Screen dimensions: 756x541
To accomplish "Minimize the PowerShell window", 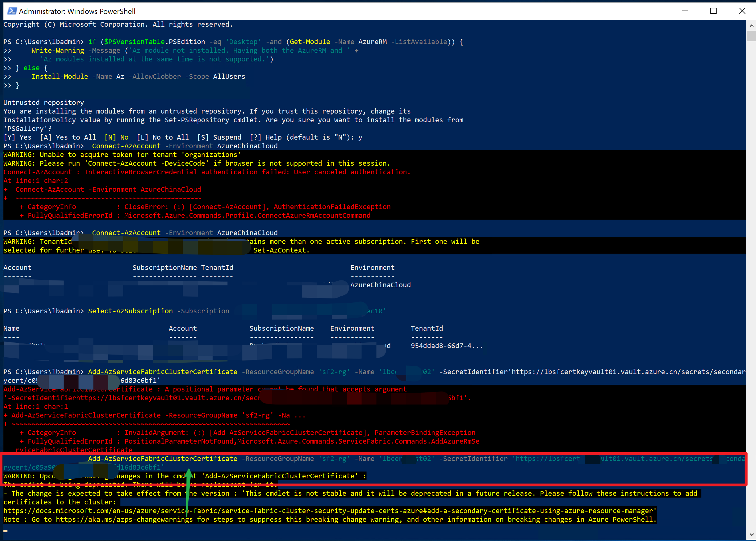I will click(x=685, y=11).
